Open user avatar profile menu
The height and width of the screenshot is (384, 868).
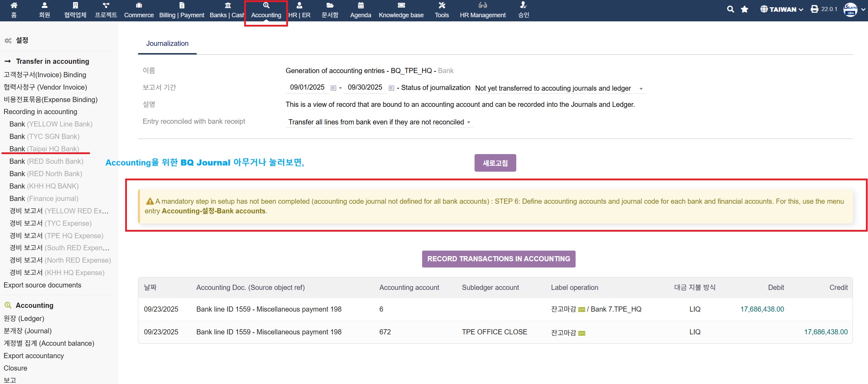pos(850,9)
